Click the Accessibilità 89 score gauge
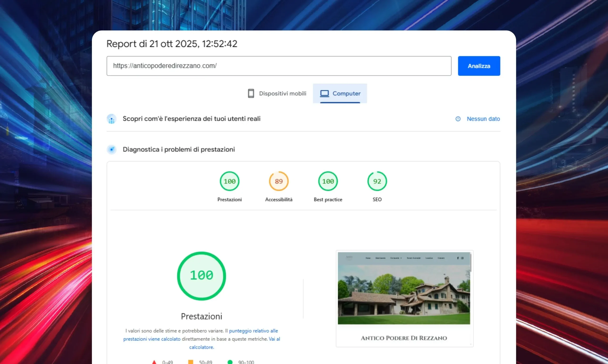Image resolution: width=608 pixels, height=364 pixels. (279, 181)
